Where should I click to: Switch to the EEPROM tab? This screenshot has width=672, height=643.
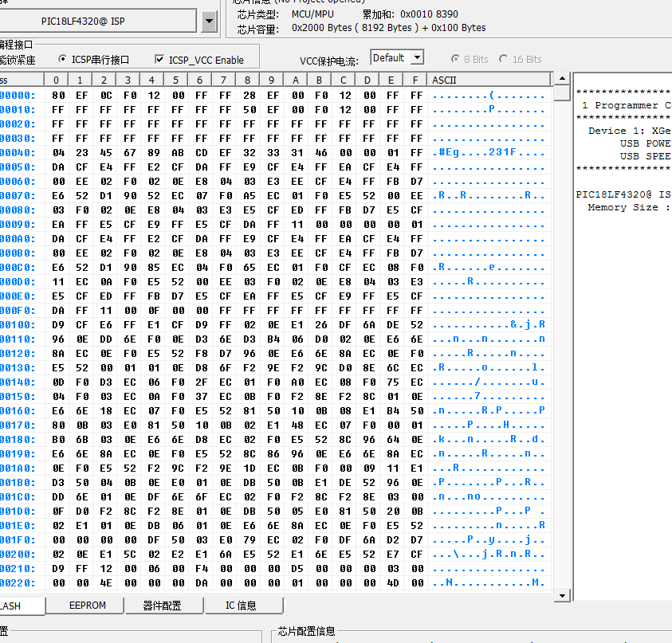pos(87,606)
